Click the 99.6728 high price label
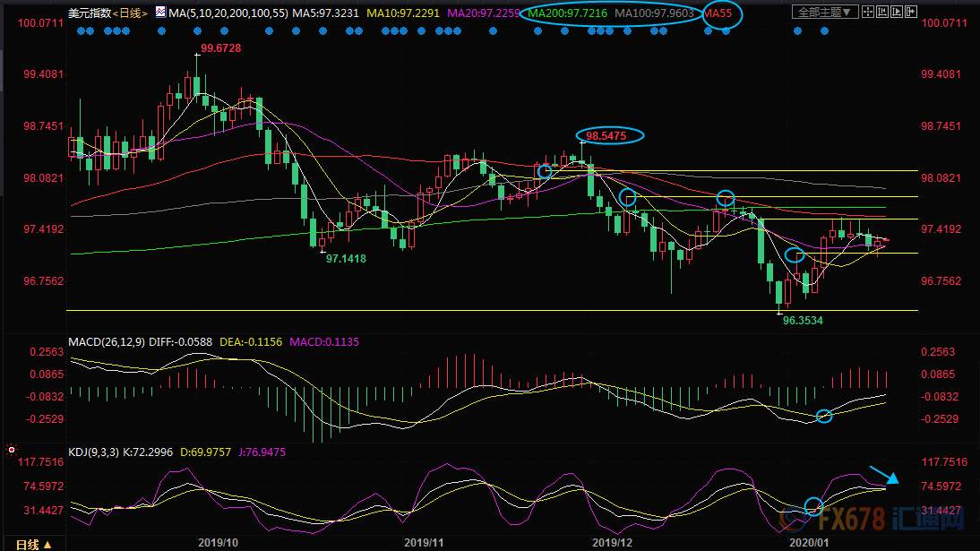This screenshot has height=551, width=980. pos(220,48)
